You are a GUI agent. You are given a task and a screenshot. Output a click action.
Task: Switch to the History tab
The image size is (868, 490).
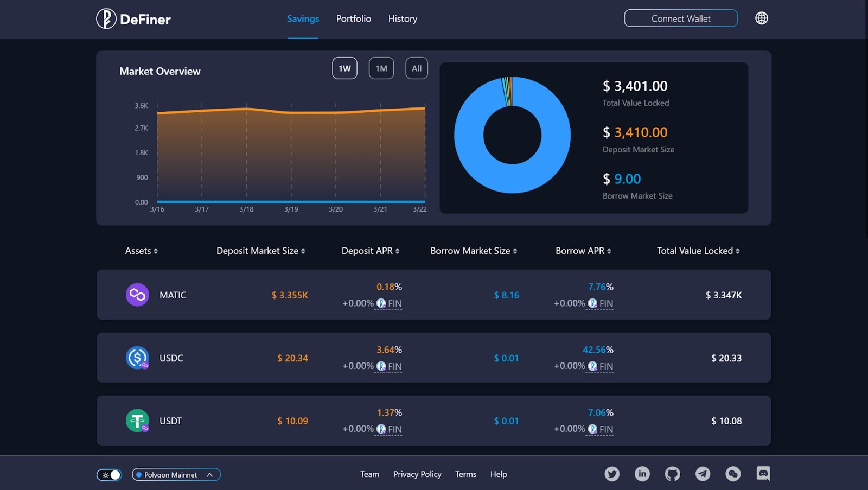click(403, 19)
